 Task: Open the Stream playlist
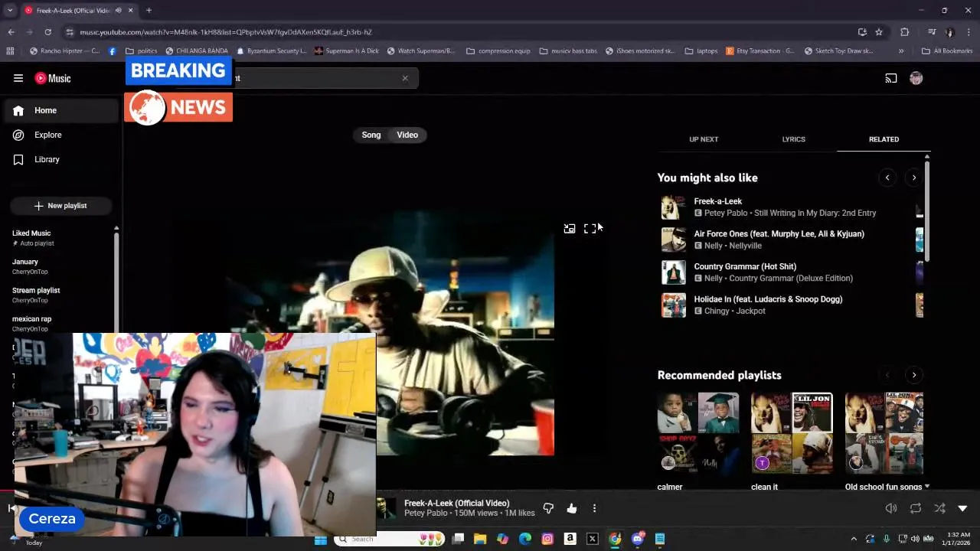coord(60,295)
